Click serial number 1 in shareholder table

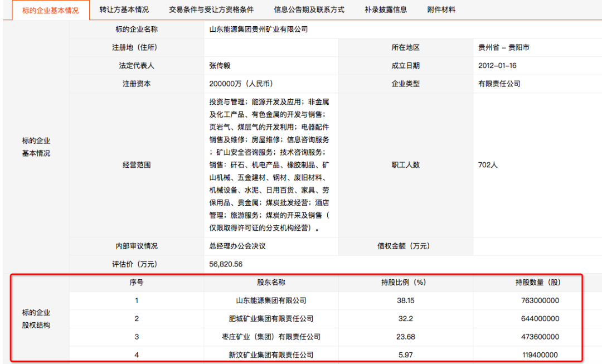coord(137,300)
